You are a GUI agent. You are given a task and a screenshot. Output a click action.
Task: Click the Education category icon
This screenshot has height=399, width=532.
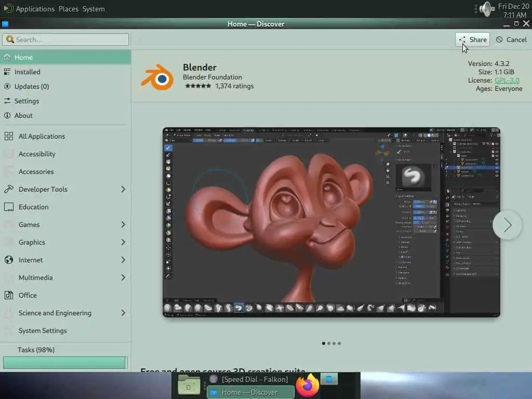[x=9, y=207]
